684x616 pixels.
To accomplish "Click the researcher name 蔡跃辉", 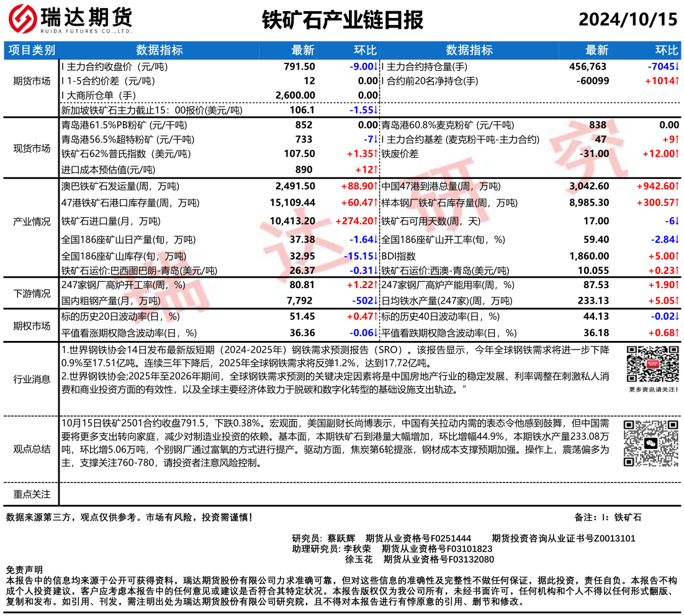I will (x=341, y=538).
